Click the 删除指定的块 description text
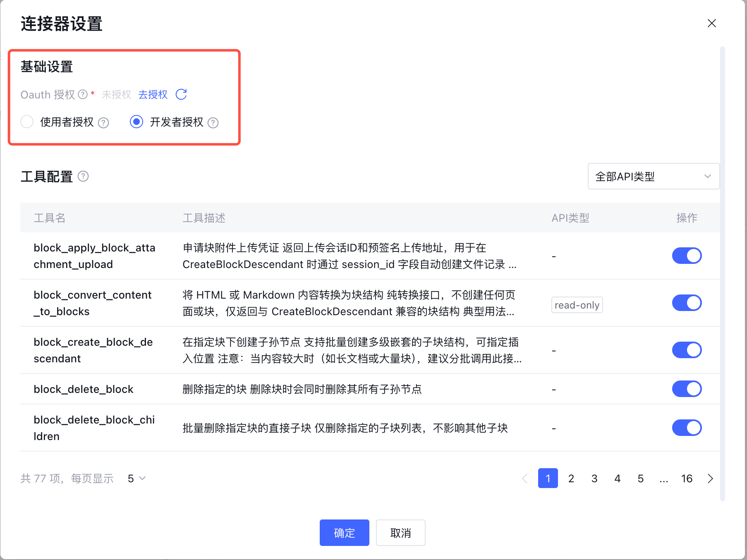 click(302, 389)
